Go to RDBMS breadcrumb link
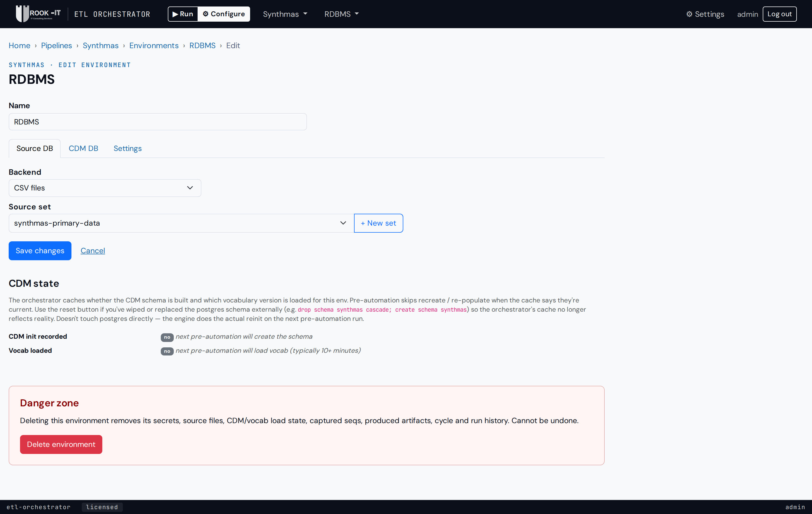Viewport: 812px width, 514px height. pos(202,45)
